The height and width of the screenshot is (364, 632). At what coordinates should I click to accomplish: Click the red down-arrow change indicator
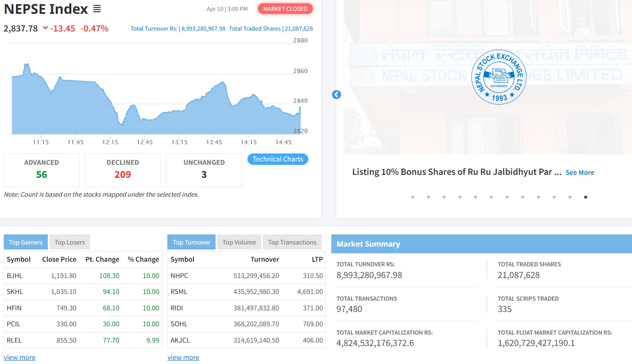(x=45, y=28)
